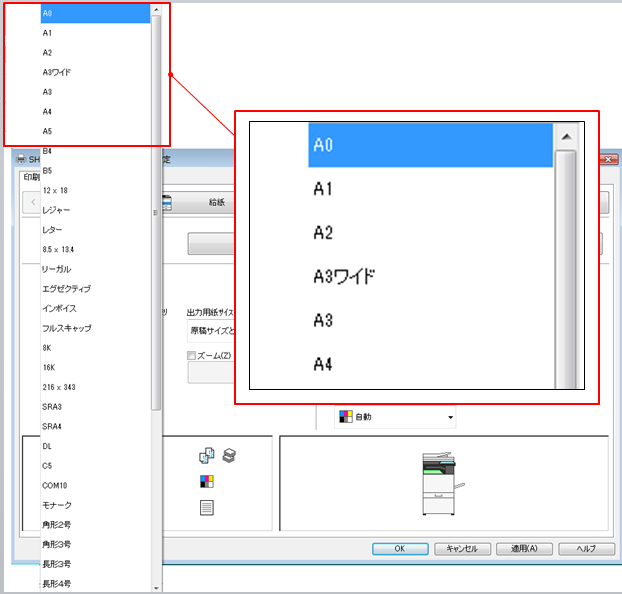The height and width of the screenshot is (594, 622).
Task: Click the キャンセル button
Action: click(x=462, y=548)
